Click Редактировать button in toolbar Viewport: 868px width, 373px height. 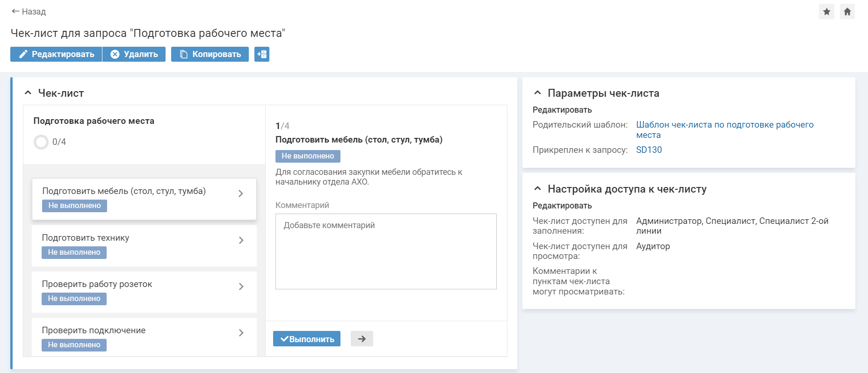(56, 54)
